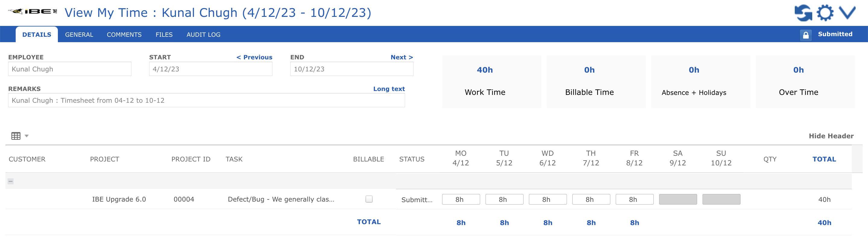Go to the Previous week link
The width and height of the screenshot is (868, 238).
(x=254, y=57)
